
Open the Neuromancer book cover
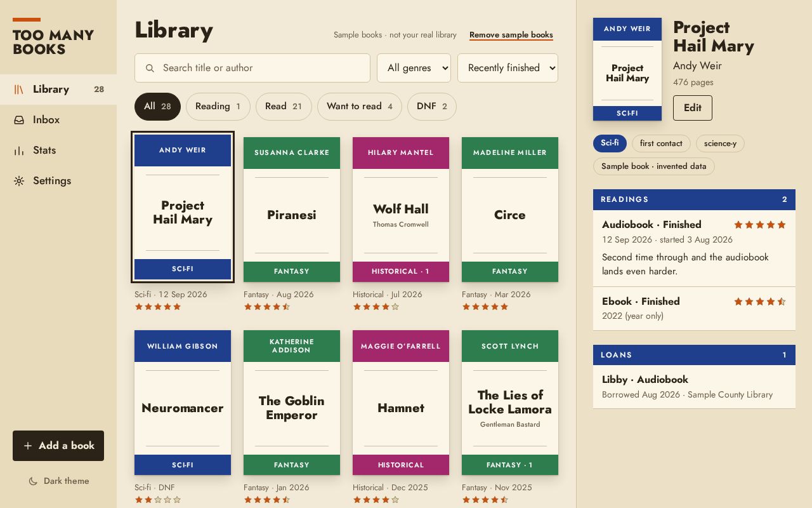coord(183,403)
